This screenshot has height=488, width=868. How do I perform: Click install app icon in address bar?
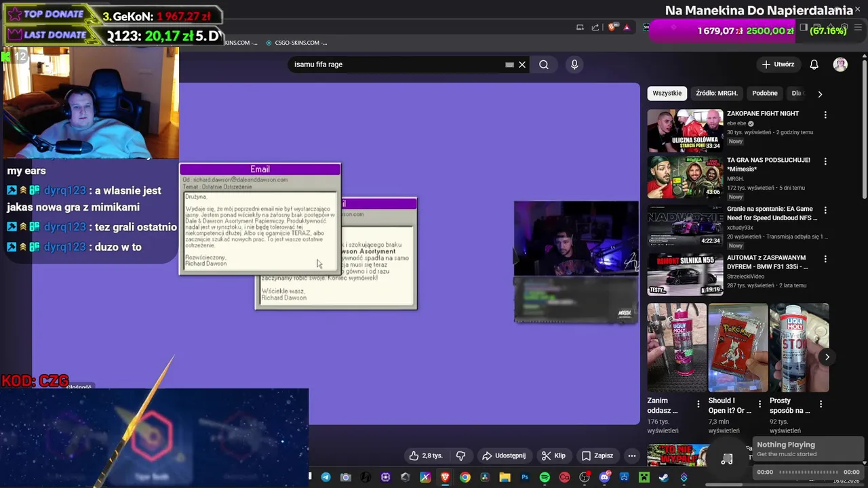coord(580,27)
